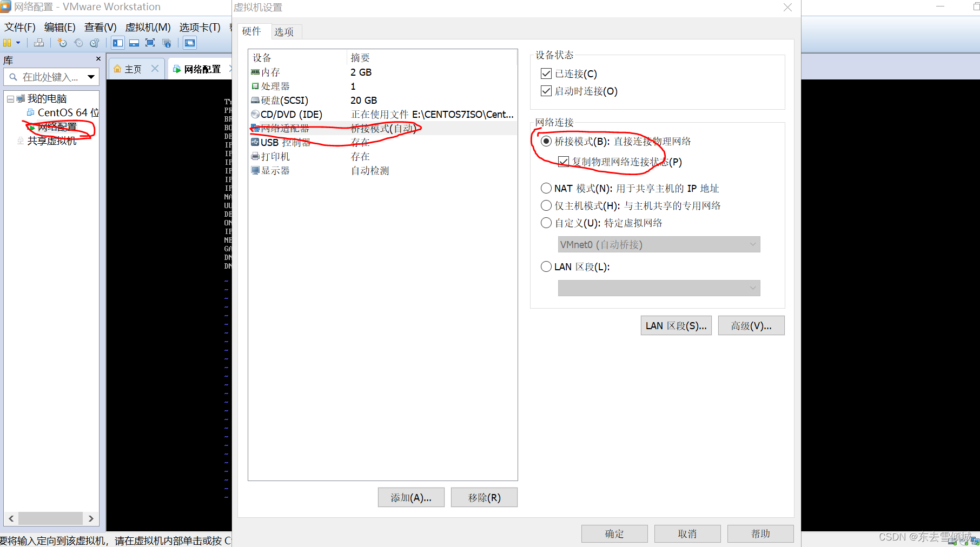Select the USB 控制器 device row
The width and height of the screenshot is (980, 547).
pos(382,142)
